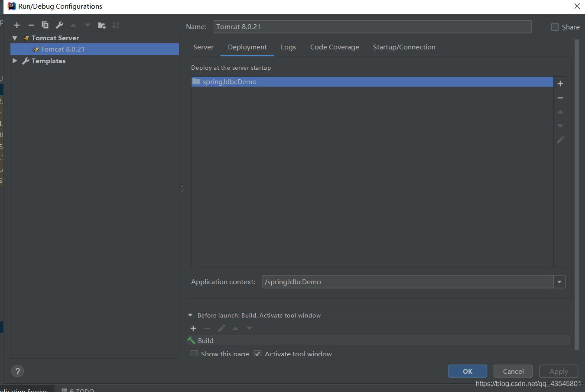585x392 pixels.
Task: Select the Templates tree item
Action: 49,61
